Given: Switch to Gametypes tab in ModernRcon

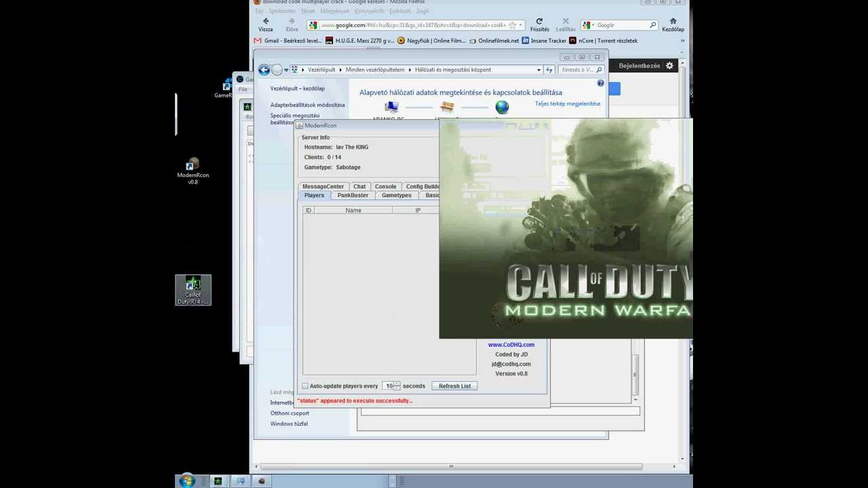Looking at the screenshot, I should (x=397, y=195).
